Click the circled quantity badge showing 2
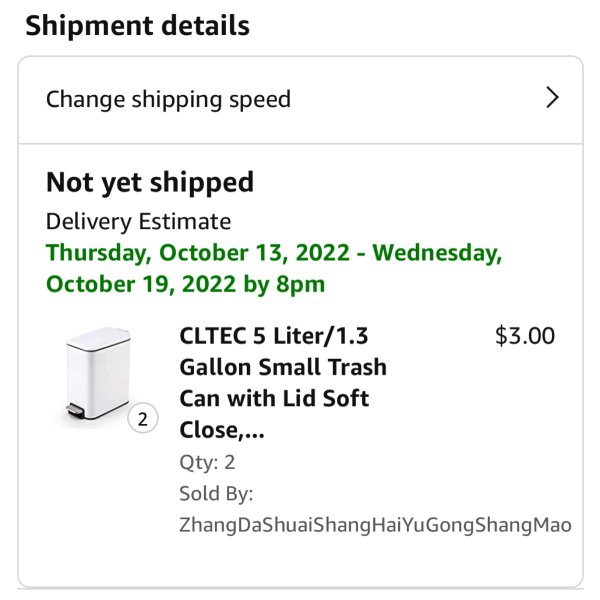The height and width of the screenshot is (600, 600). coord(143,419)
